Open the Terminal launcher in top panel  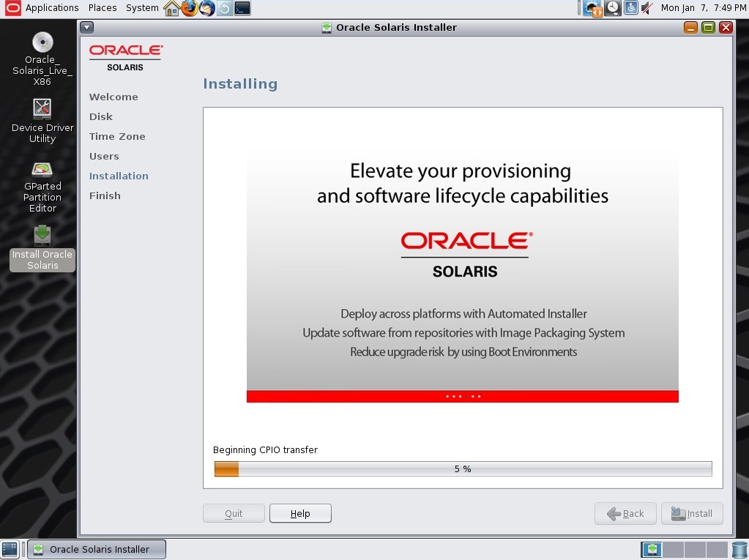[x=242, y=8]
